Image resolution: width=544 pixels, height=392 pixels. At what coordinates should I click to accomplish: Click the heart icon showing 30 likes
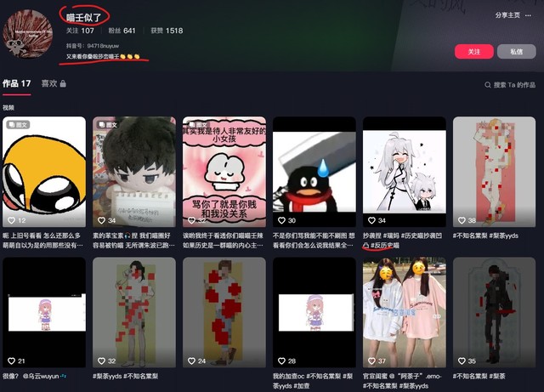click(281, 219)
